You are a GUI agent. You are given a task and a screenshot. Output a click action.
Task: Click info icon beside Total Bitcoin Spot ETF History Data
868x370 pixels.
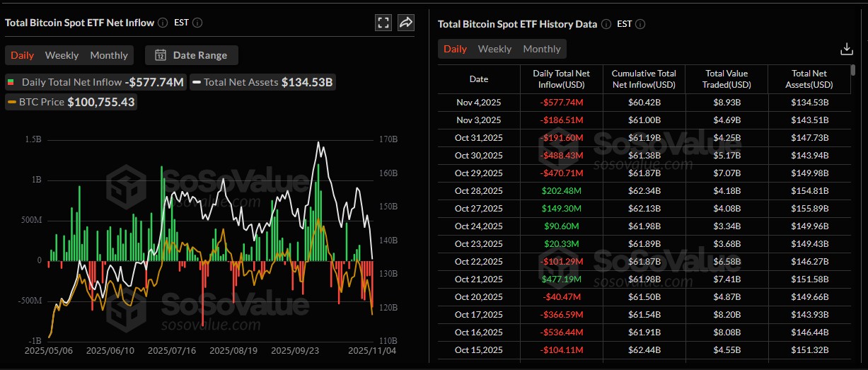pos(606,24)
